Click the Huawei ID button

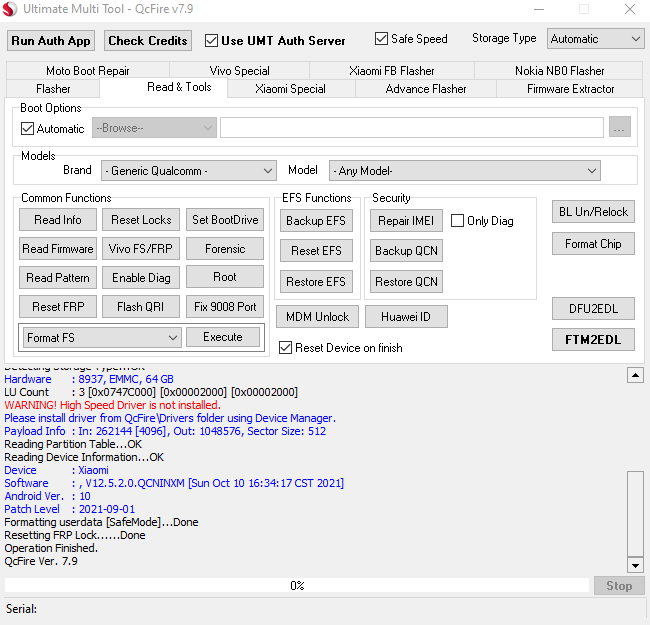[x=406, y=317]
